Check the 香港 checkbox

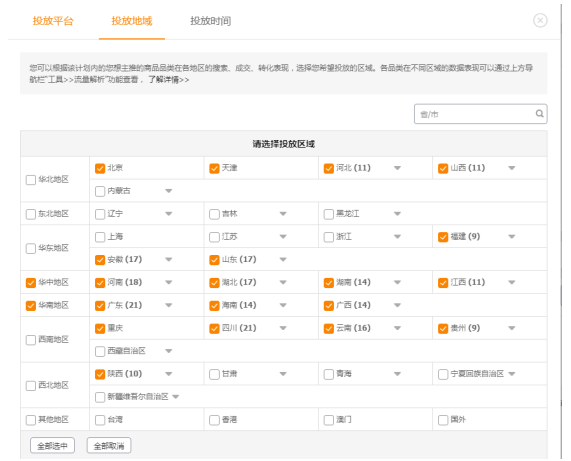[214, 420]
